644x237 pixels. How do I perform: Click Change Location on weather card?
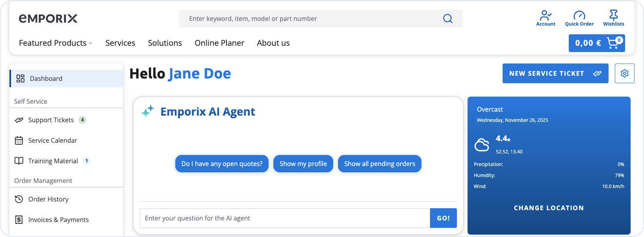click(549, 208)
